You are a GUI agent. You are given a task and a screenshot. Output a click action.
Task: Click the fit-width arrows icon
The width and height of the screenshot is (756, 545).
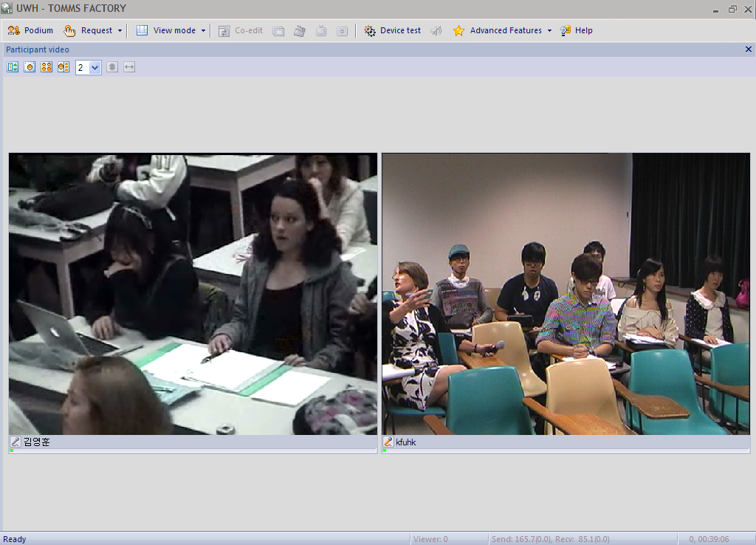129,67
